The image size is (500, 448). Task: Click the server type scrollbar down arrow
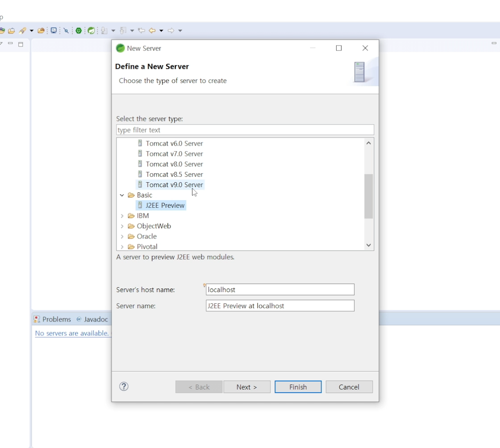[369, 245]
